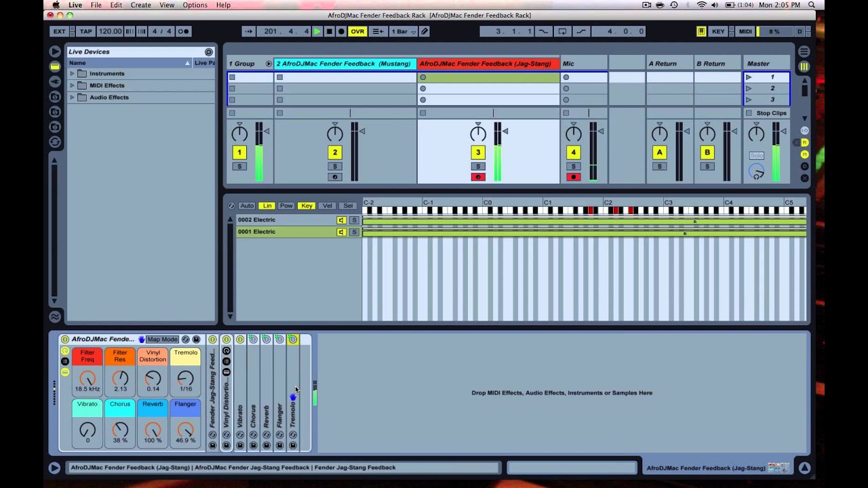The height and width of the screenshot is (488, 868).
Task: Select the Mic track header
Action: 584,64
